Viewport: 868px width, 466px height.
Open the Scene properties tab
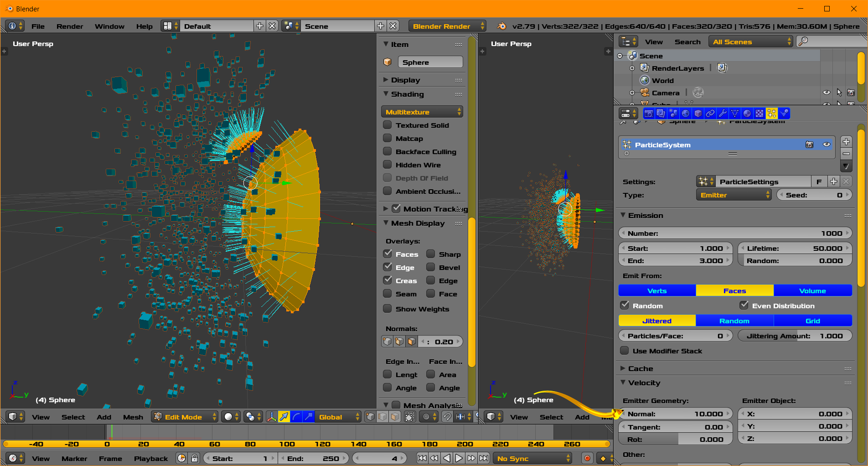pos(673,114)
